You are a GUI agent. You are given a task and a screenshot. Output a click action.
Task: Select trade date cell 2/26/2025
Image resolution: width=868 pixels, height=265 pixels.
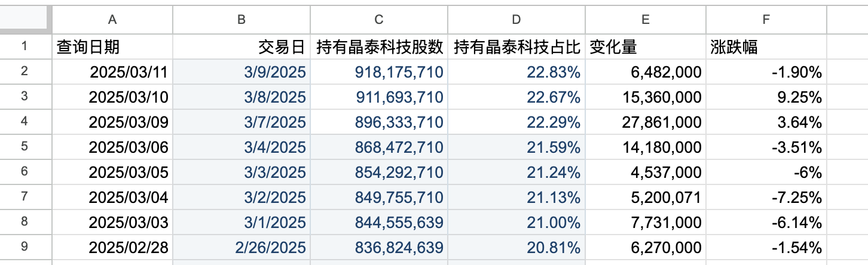pyautogui.click(x=241, y=247)
